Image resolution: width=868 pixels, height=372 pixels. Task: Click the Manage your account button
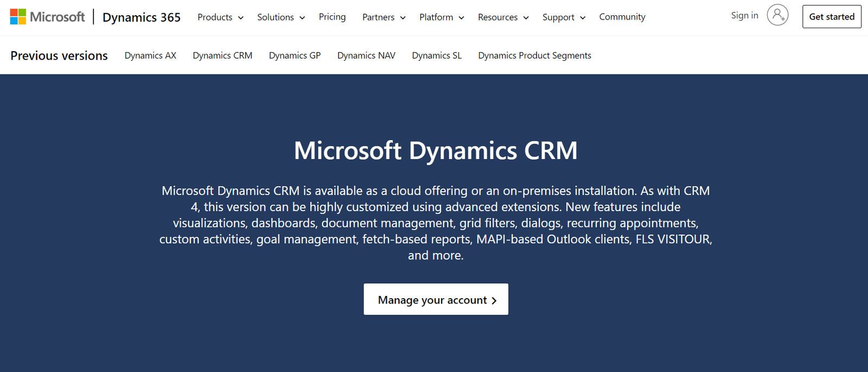click(x=436, y=299)
